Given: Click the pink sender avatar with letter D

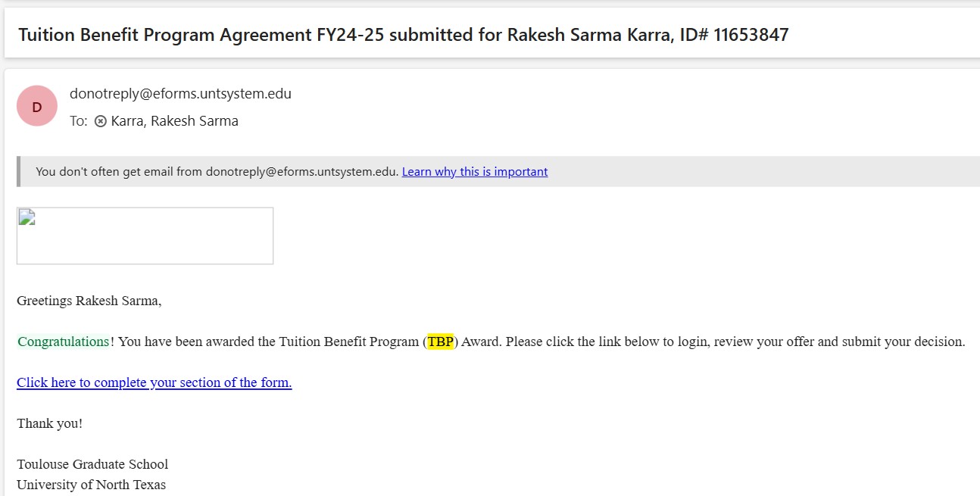Looking at the screenshot, I should [37, 107].
